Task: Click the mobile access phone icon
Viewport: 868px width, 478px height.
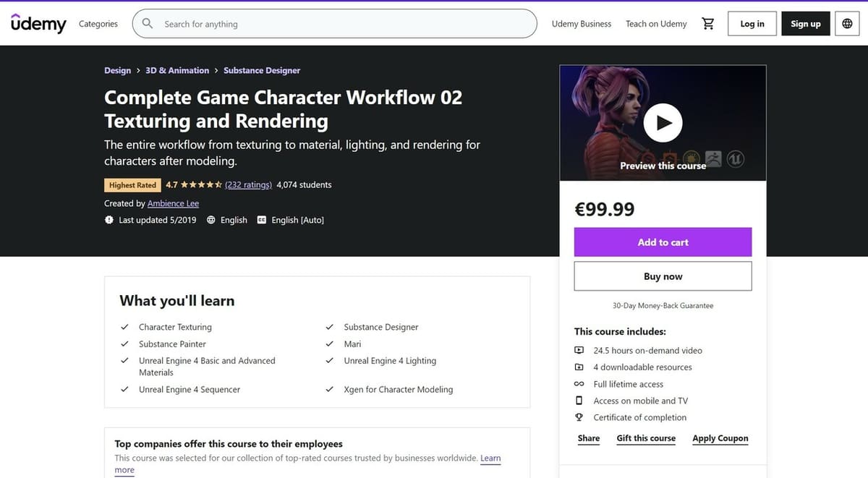Action: pyautogui.click(x=579, y=401)
